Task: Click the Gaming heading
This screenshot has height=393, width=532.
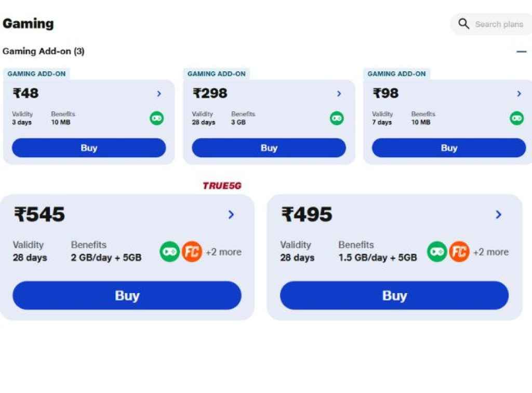Action: 28,23
